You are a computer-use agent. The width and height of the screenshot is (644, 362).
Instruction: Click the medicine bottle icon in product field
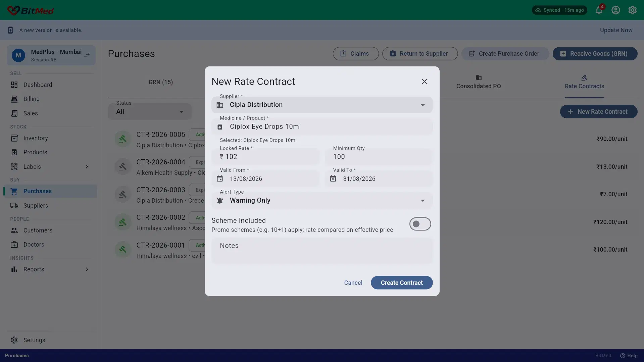pos(220,127)
